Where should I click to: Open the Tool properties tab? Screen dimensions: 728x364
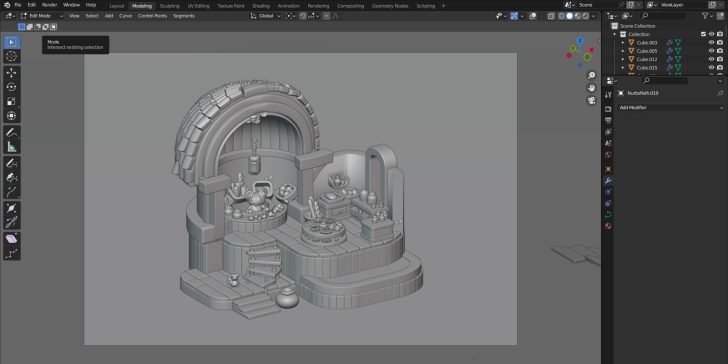coord(608,95)
